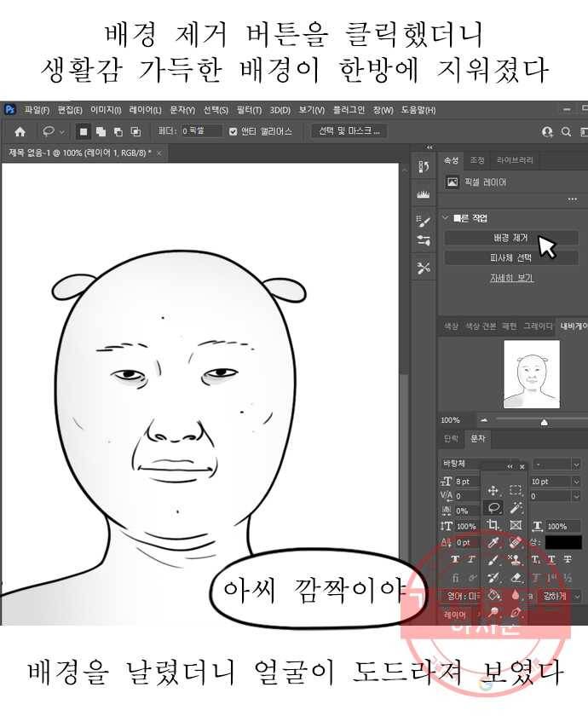Toggle the 앤티 앨리어스 checkbox
Image resolution: width=588 pixels, height=716 pixels.
click(x=233, y=131)
